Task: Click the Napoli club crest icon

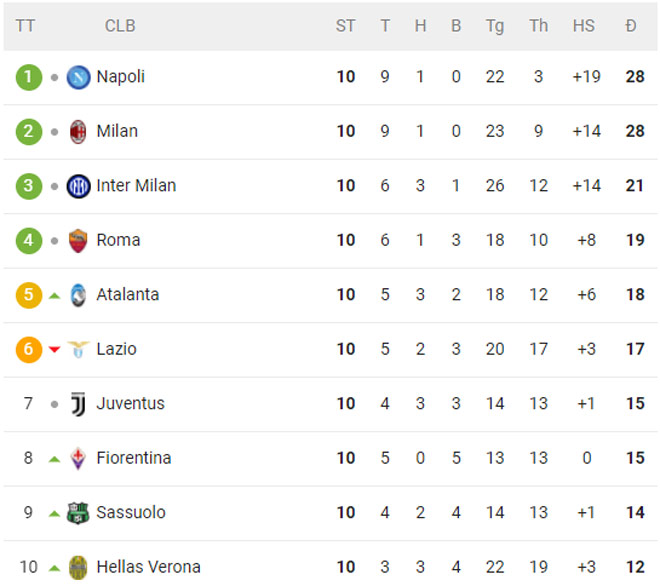Action: point(78,77)
